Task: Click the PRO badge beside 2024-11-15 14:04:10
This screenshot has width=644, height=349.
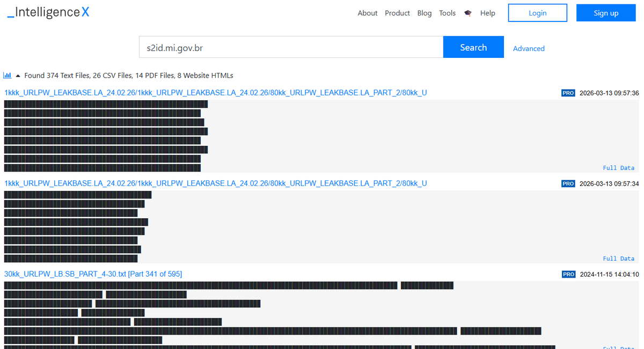Action: pos(568,274)
